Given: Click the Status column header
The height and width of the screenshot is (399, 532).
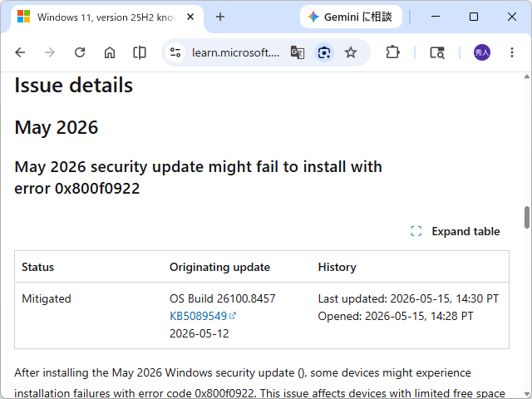Looking at the screenshot, I should click(37, 268).
